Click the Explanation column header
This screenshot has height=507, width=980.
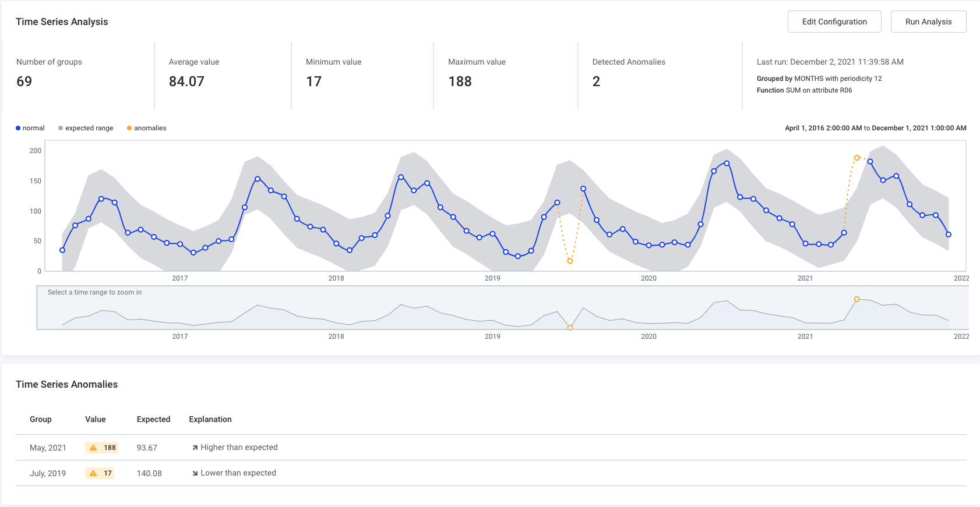(x=210, y=419)
